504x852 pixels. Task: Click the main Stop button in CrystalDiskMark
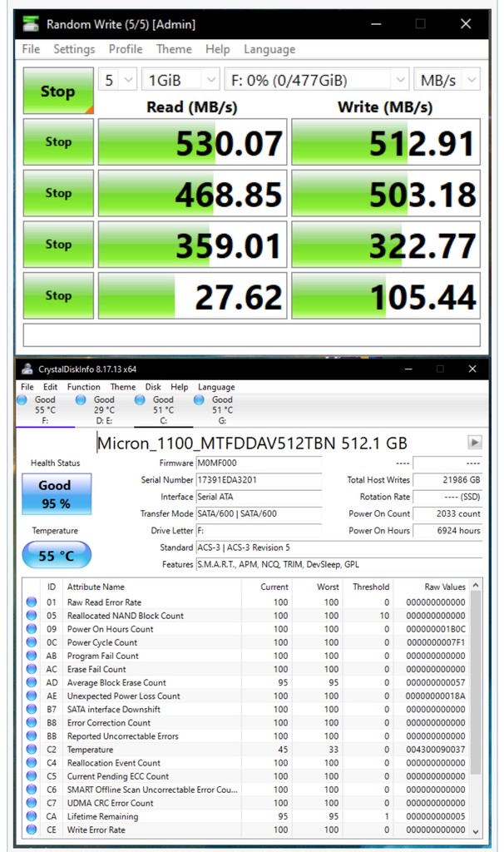tap(58, 91)
